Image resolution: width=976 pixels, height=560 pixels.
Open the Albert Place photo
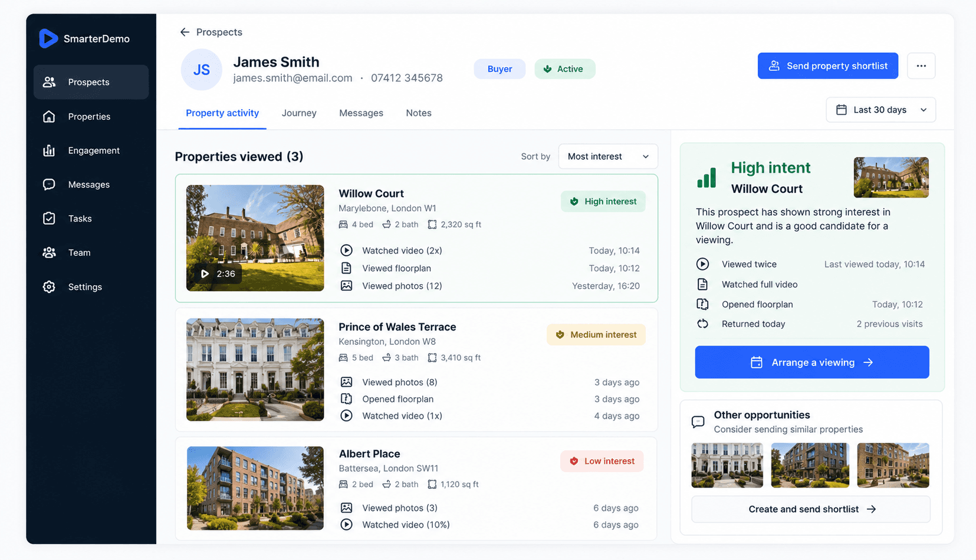click(x=255, y=488)
